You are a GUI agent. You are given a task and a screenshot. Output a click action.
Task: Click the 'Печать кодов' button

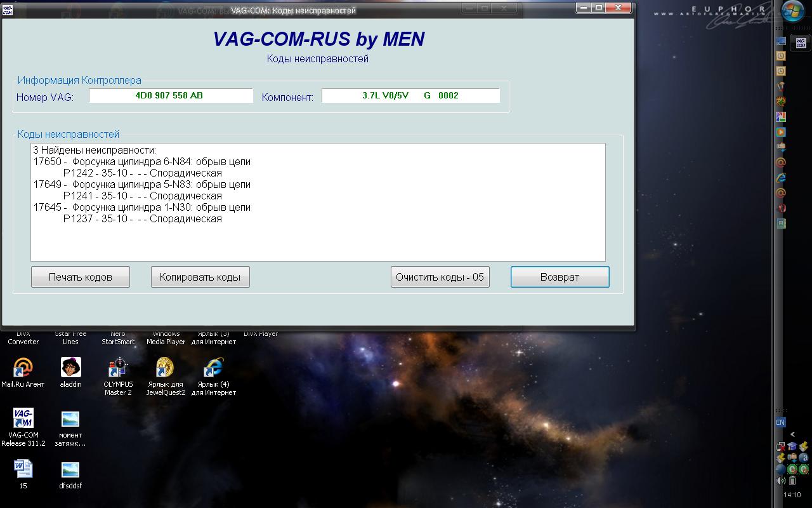pyautogui.click(x=81, y=277)
